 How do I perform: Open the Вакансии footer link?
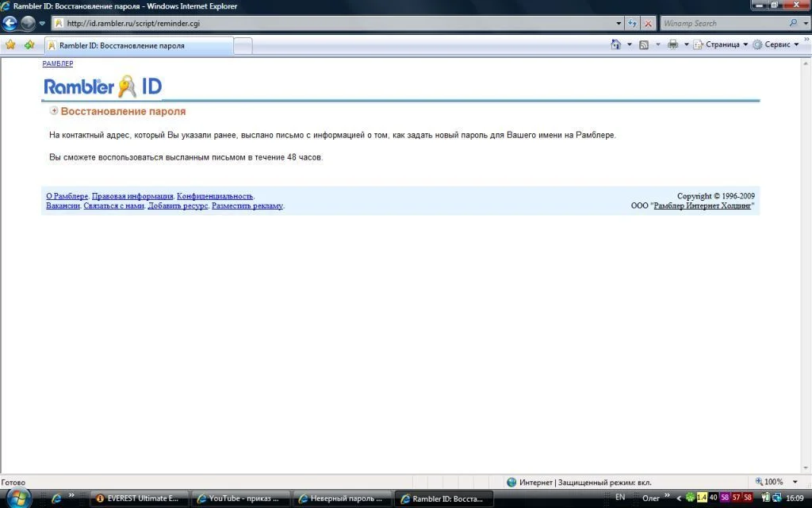[x=63, y=206]
